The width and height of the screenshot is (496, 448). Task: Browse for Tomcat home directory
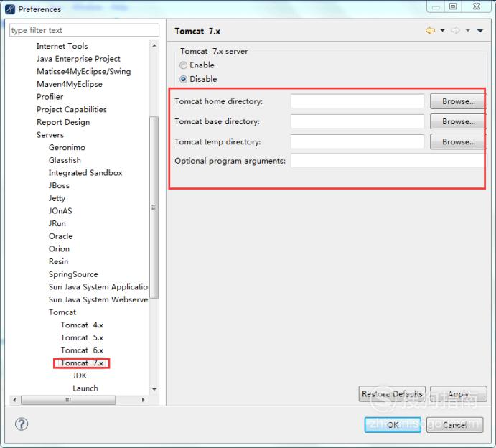(x=458, y=101)
